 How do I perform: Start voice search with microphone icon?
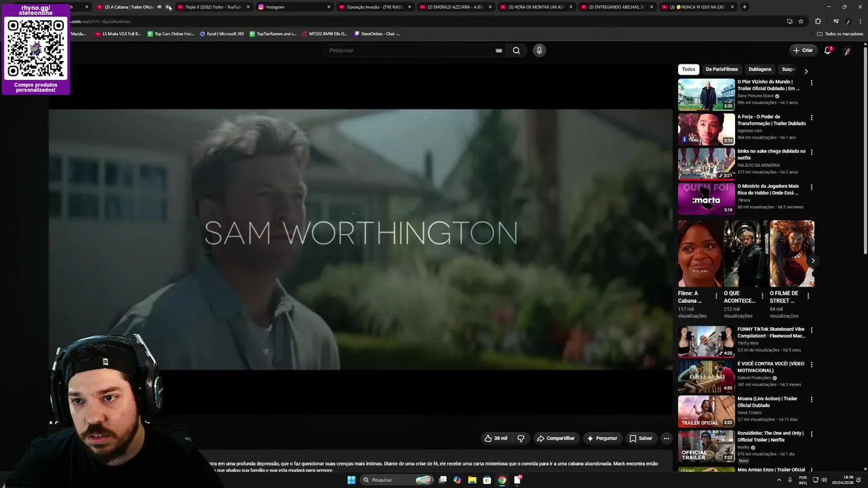click(539, 50)
